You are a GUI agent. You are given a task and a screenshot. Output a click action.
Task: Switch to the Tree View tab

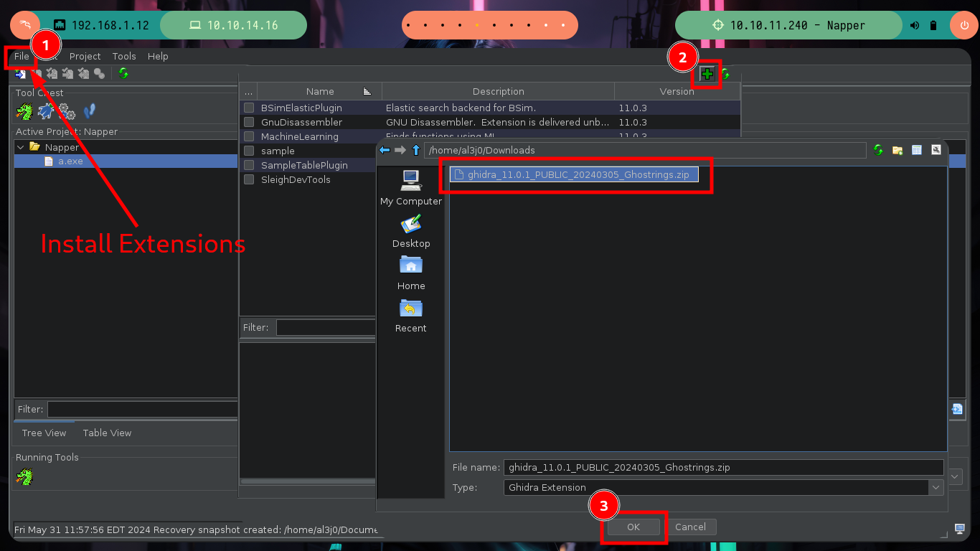pos(44,433)
